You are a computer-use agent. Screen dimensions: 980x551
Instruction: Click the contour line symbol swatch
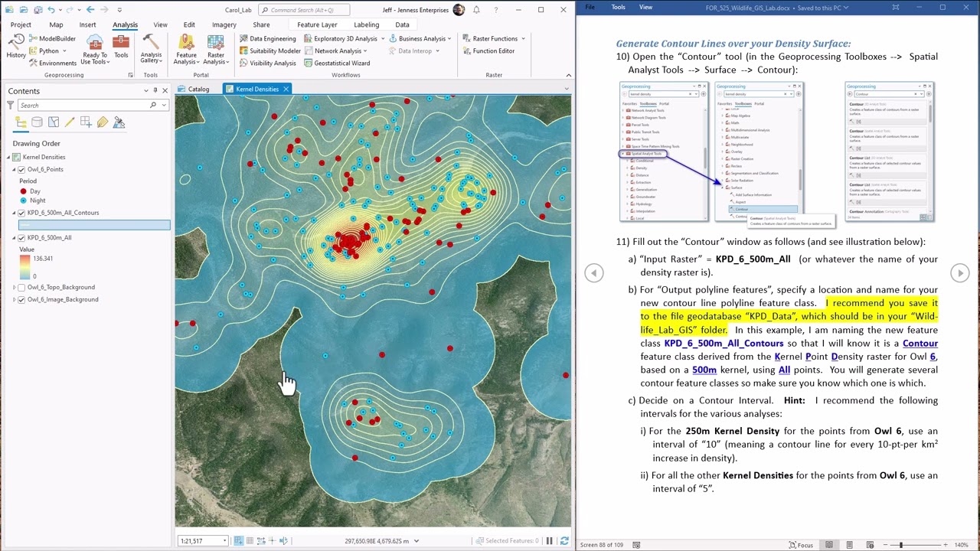tap(24, 225)
